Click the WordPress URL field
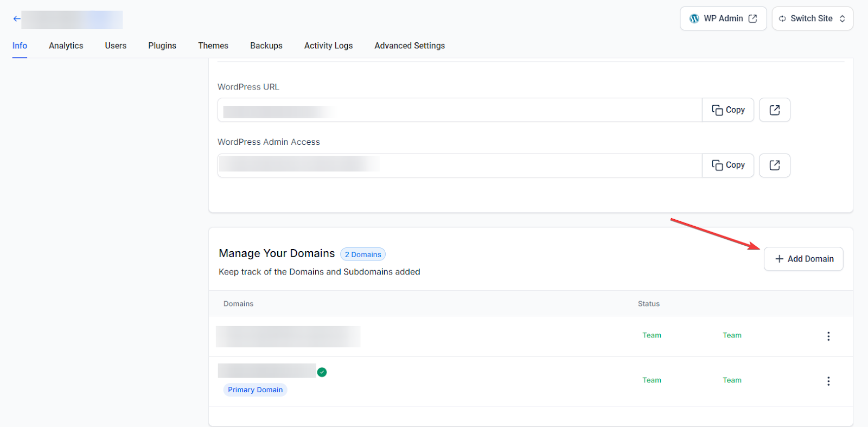Screen dimensions: 868x427 pyautogui.click(x=460, y=110)
